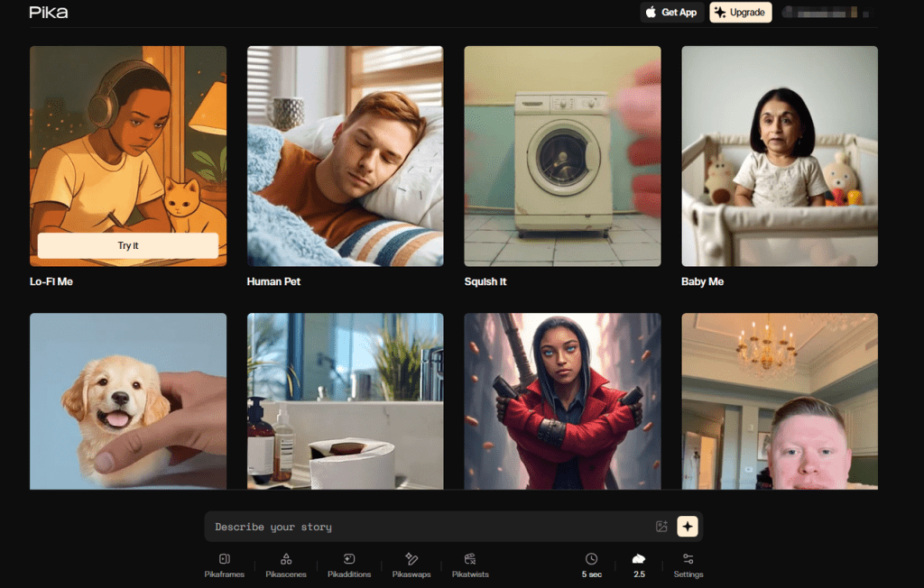Viewport: 924px width, 588px height.
Task: Open the 2.5 model version selector
Action: [x=639, y=565]
